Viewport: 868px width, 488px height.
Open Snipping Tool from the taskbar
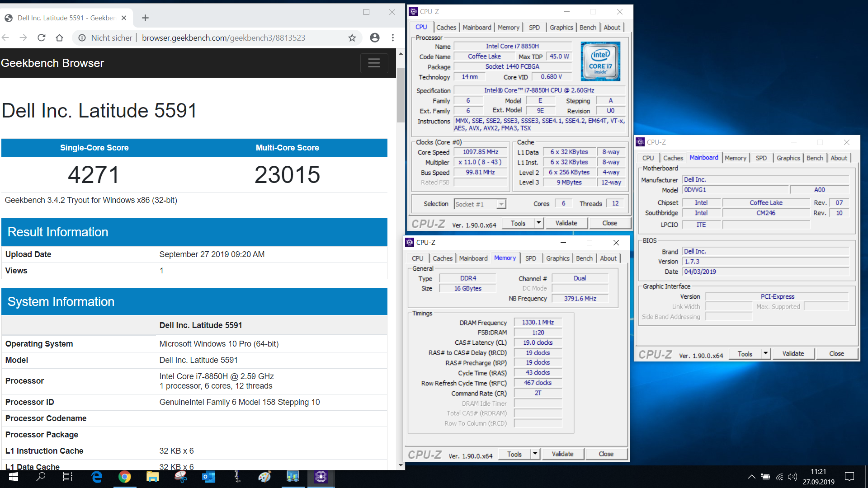tap(181, 477)
